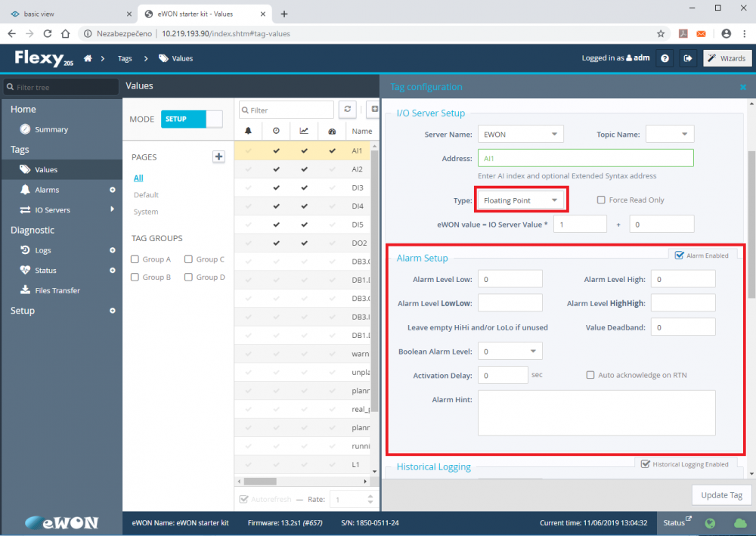Screen dimensions: 756x536
Task: Check Group B tag group
Action: 135,277
